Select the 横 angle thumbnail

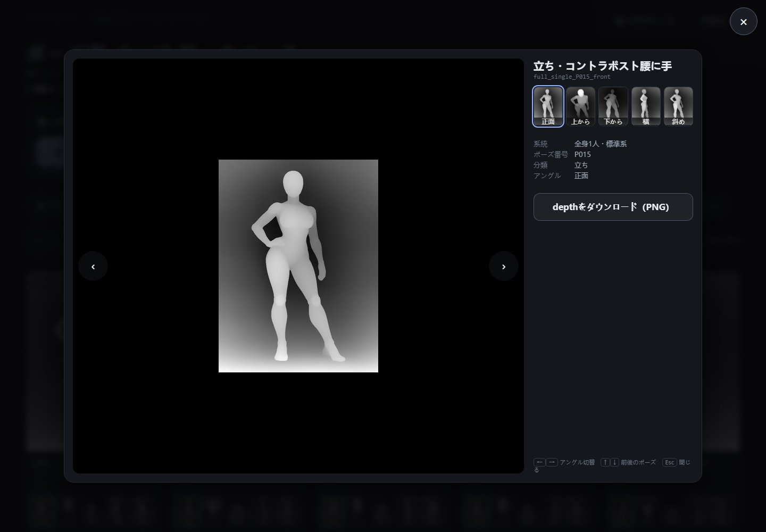pyautogui.click(x=646, y=106)
